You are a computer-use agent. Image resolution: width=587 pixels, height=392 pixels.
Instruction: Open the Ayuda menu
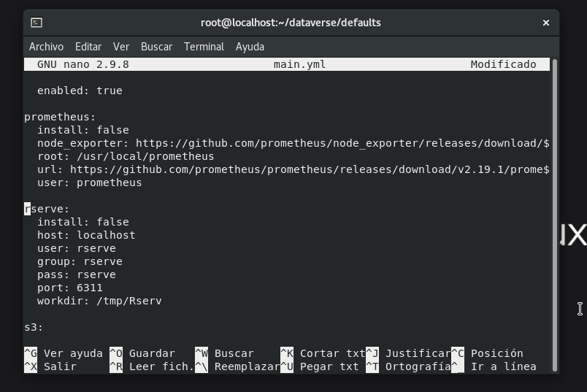coord(250,47)
